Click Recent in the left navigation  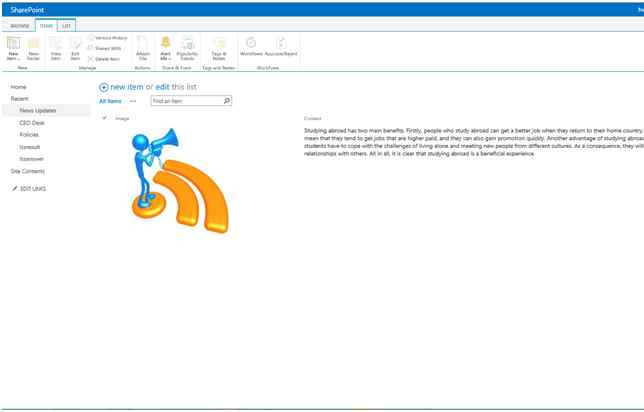tap(20, 99)
